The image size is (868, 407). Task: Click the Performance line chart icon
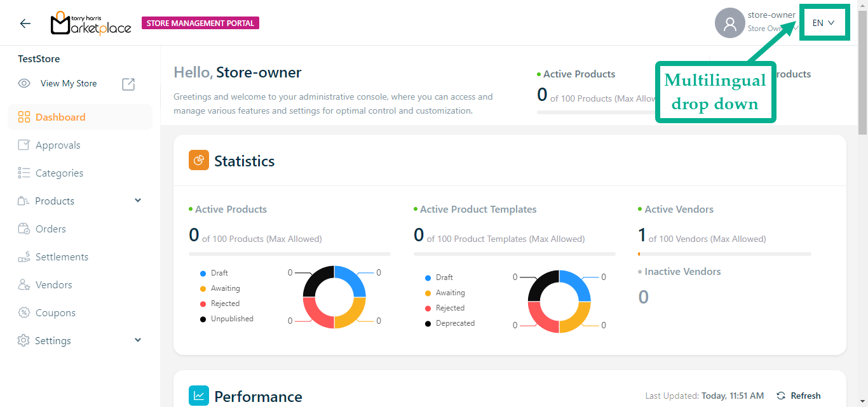[x=199, y=396]
